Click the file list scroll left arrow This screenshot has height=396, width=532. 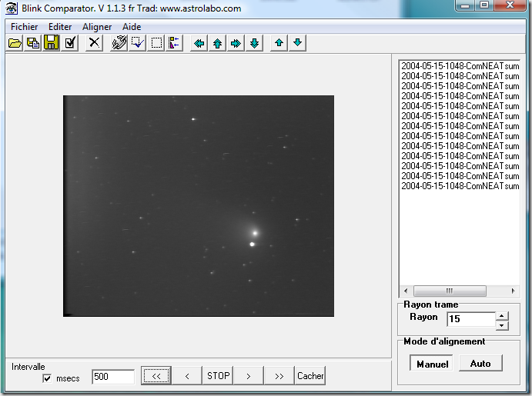[x=406, y=291]
